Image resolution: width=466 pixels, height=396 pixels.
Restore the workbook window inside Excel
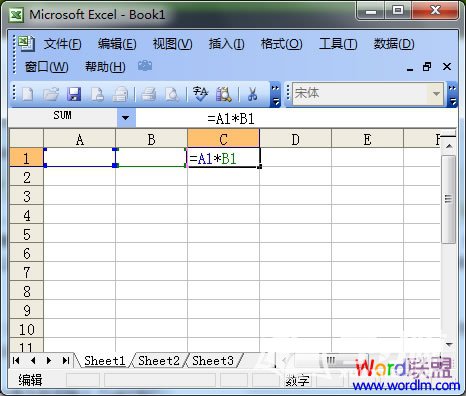tap(427, 67)
